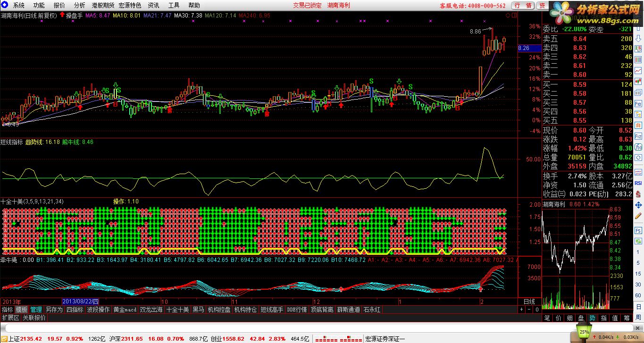Click the F10 icon in sidebar
The height and width of the screenshot is (343, 644).
pyautogui.click(x=638, y=102)
